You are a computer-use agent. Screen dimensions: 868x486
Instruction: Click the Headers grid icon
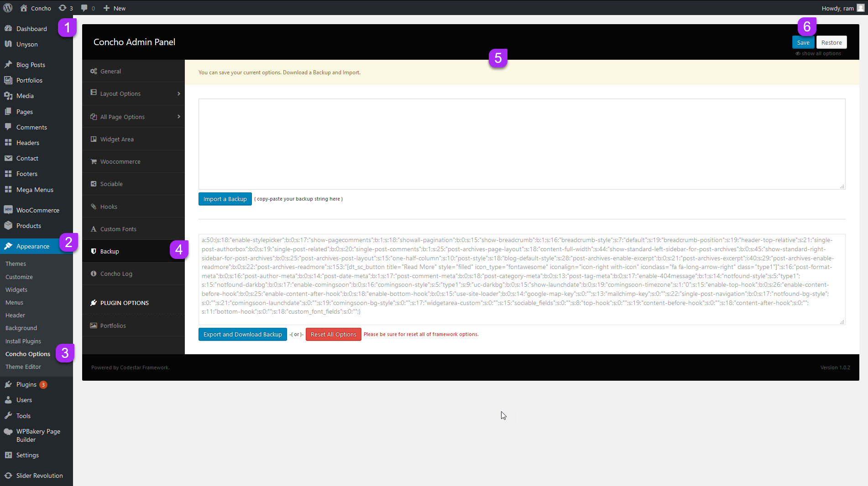pyautogui.click(x=8, y=142)
